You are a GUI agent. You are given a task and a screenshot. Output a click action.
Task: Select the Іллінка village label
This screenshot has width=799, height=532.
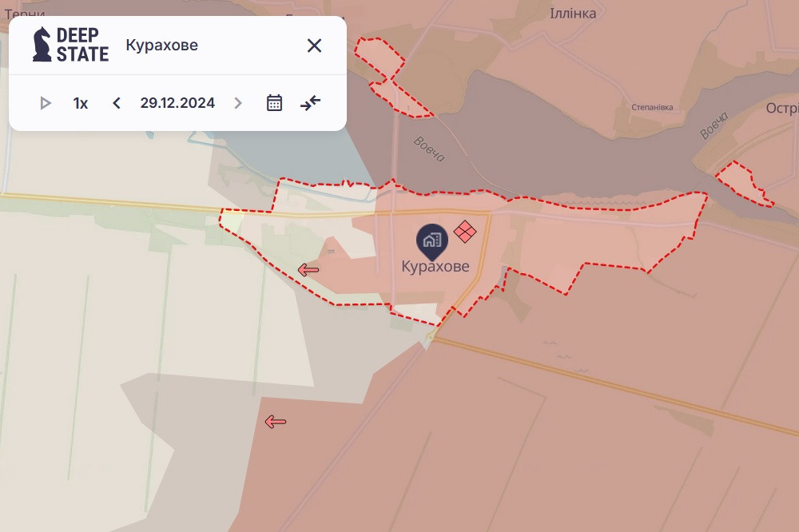pyautogui.click(x=573, y=14)
